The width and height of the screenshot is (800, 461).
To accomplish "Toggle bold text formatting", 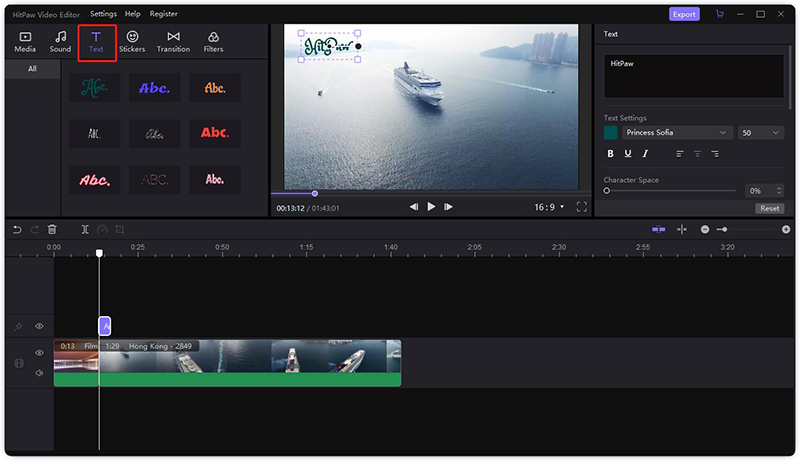I will click(x=611, y=154).
